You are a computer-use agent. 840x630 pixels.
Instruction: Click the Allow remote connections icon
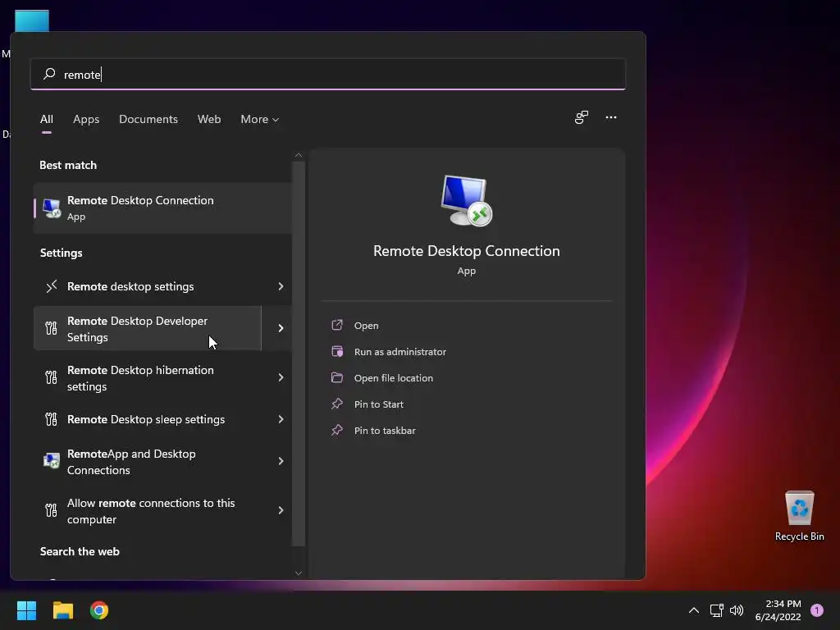click(52, 510)
